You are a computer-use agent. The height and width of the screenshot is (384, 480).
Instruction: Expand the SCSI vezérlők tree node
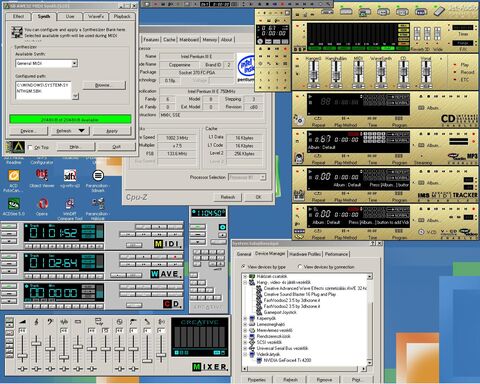245,342
